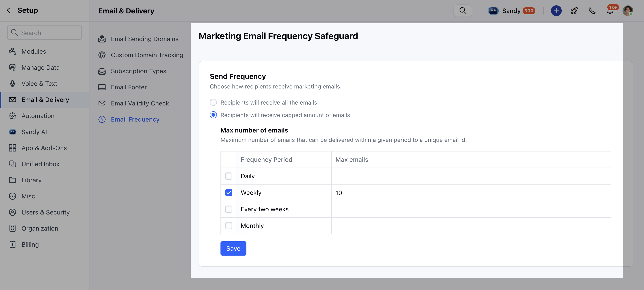
Task: Enable the Monthly frequency checkbox
Action: click(229, 226)
